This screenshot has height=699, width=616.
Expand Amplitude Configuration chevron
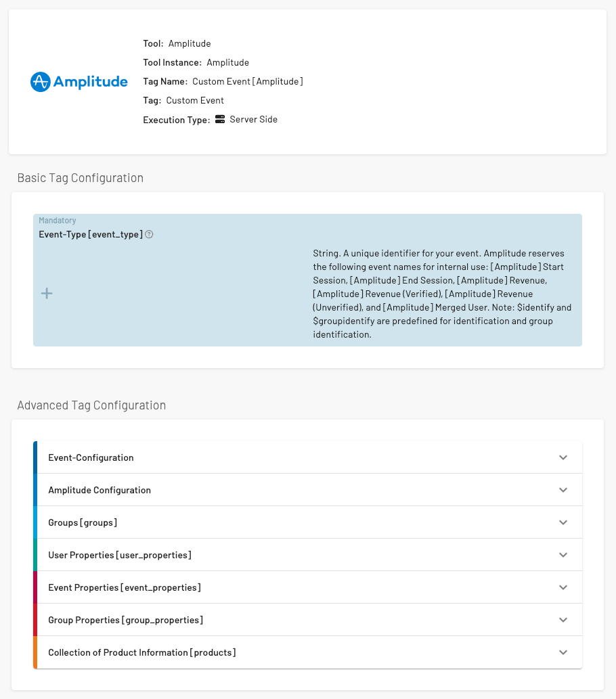coord(563,490)
